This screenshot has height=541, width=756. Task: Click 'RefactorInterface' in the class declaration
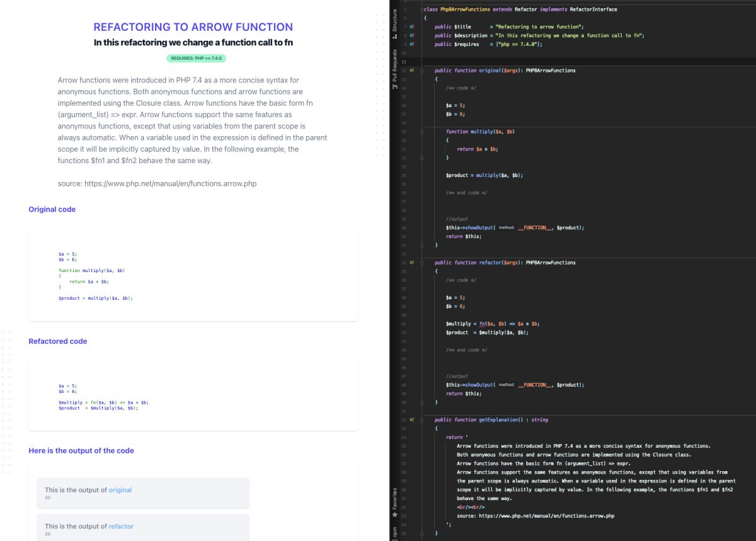click(593, 9)
